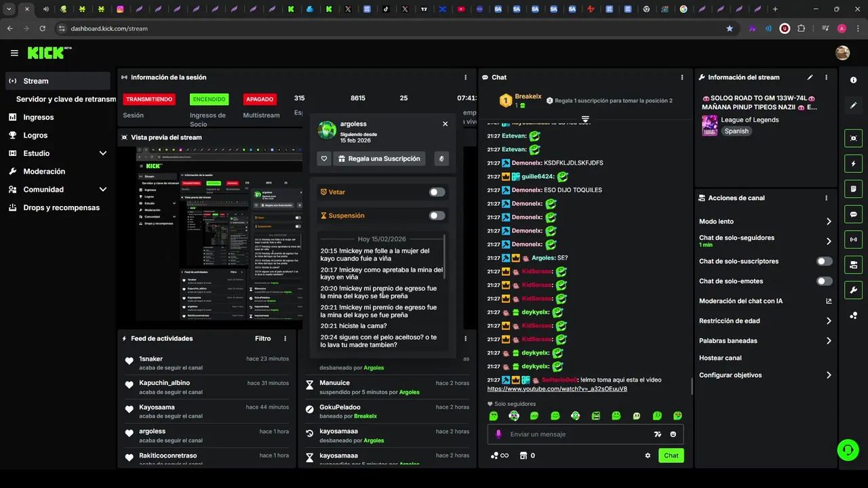868x488 pixels.
Task: Open options menu of Información del stream panel
Action: point(826,77)
